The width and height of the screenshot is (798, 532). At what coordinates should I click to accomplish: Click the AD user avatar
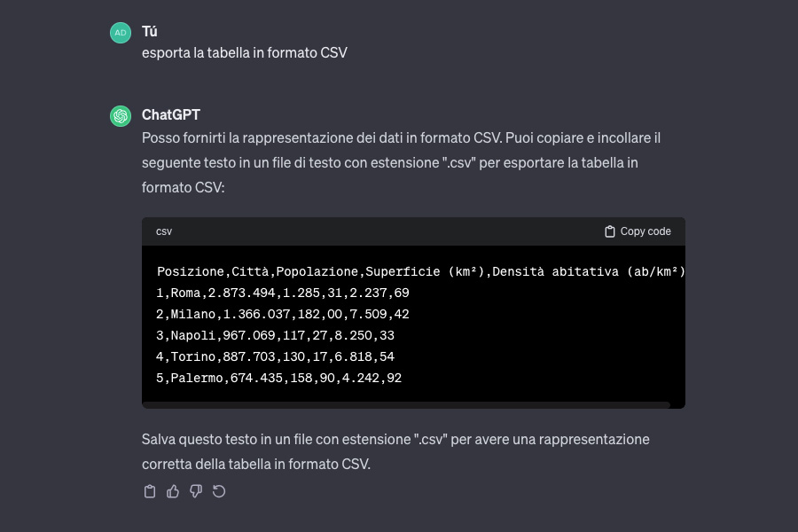coord(121,33)
